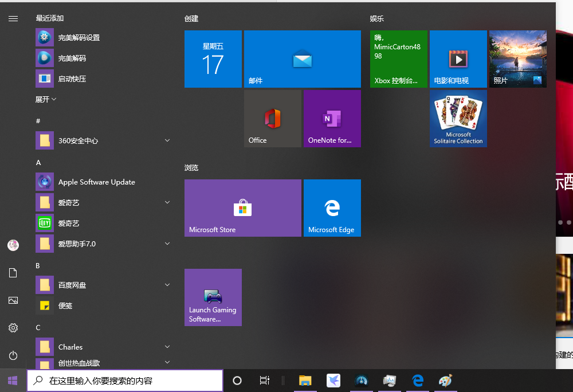Click the Windows Start button

click(13, 381)
